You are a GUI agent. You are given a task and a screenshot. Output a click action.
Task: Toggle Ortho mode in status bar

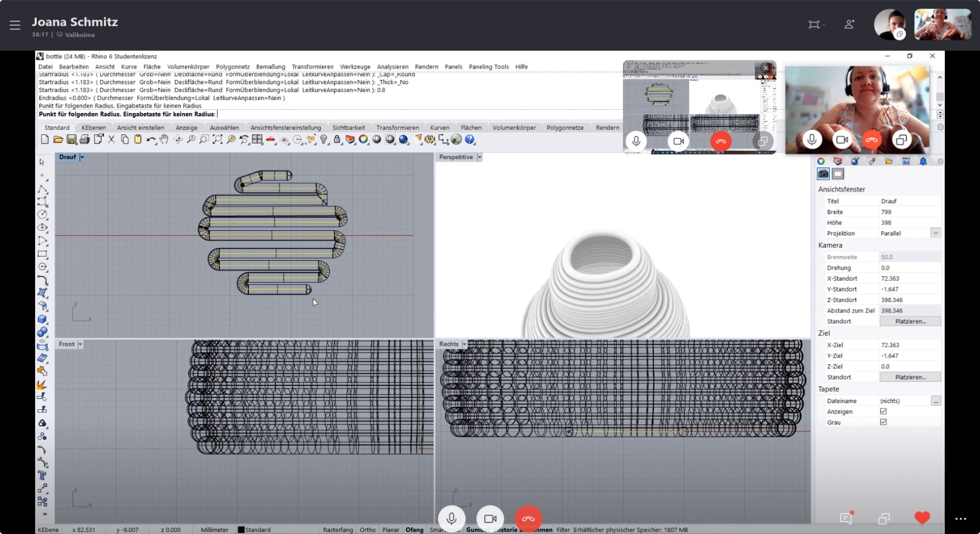pyautogui.click(x=367, y=530)
